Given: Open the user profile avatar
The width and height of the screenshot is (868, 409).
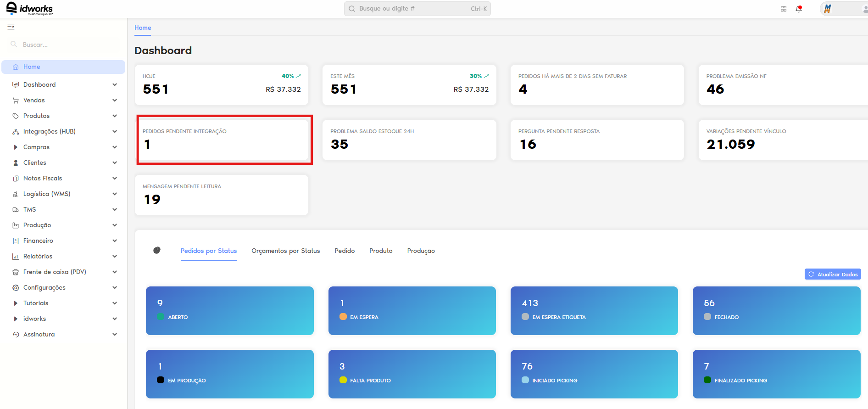Looking at the screenshot, I should pyautogui.click(x=828, y=9).
